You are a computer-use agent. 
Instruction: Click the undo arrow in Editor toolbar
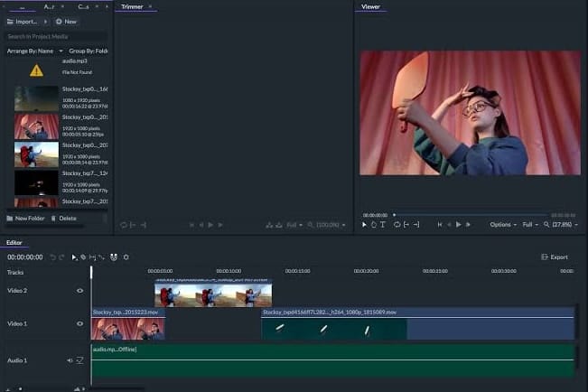(x=53, y=257)
